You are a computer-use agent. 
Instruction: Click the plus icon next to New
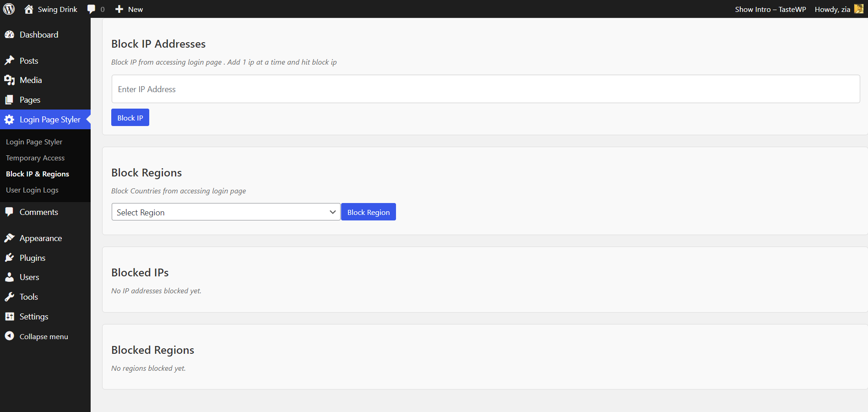coord(119,9)
